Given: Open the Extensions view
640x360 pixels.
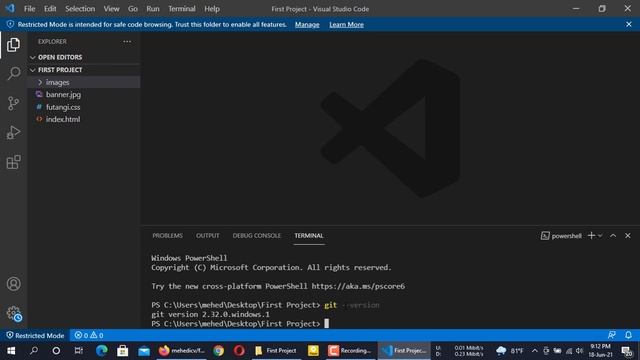Looking at the screenshot, I should point(13,162).
